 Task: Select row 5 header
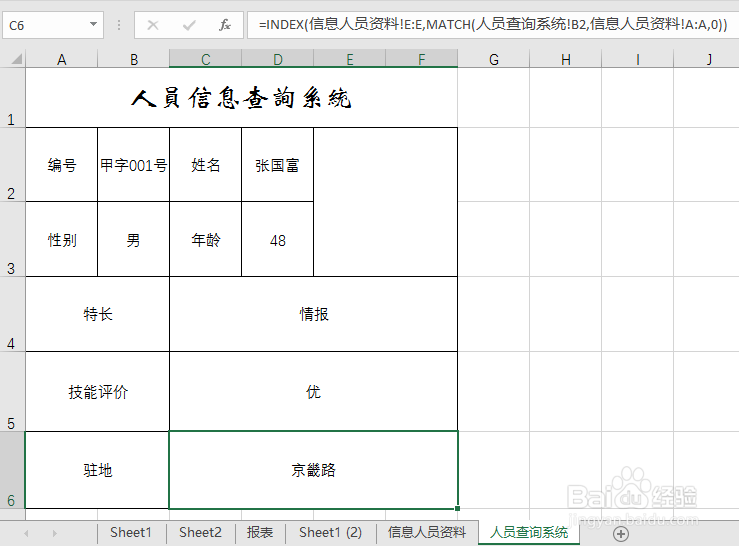coord(12,391)
